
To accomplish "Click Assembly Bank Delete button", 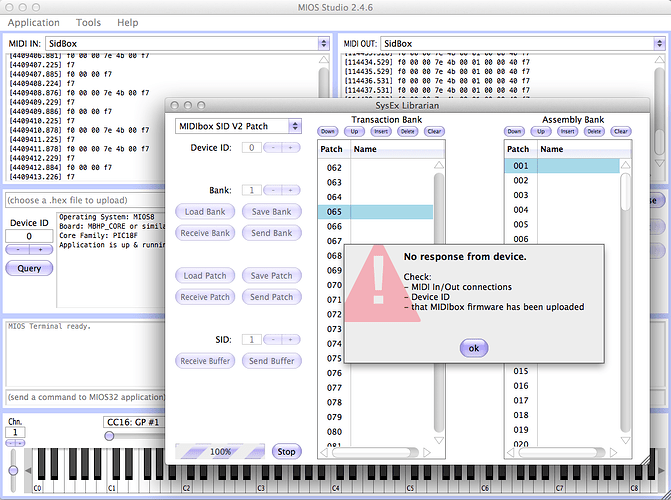I will pos(594,131).
